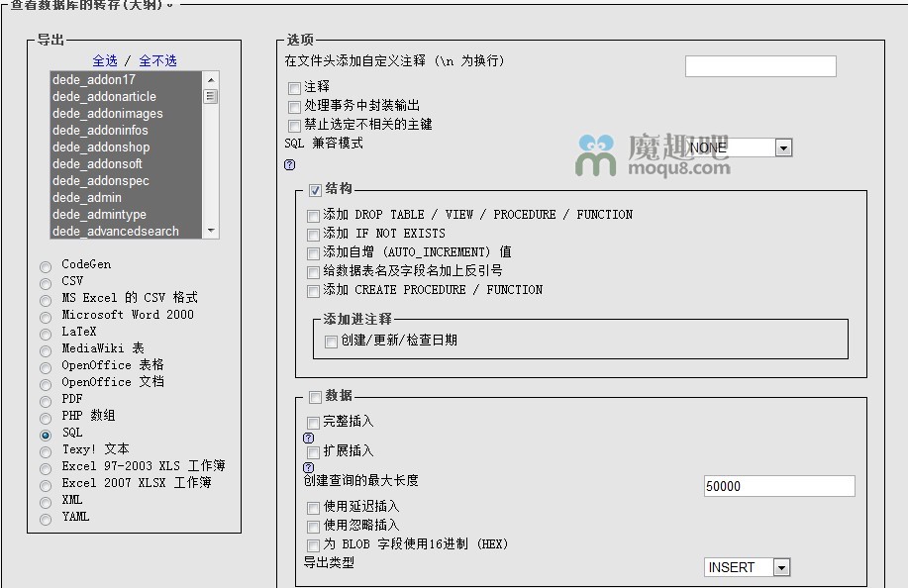Enable 添加 IF NOT EXISTS checkbox
Image resolution: width=908 pixels, height=588 pixels.
[313, 235]
